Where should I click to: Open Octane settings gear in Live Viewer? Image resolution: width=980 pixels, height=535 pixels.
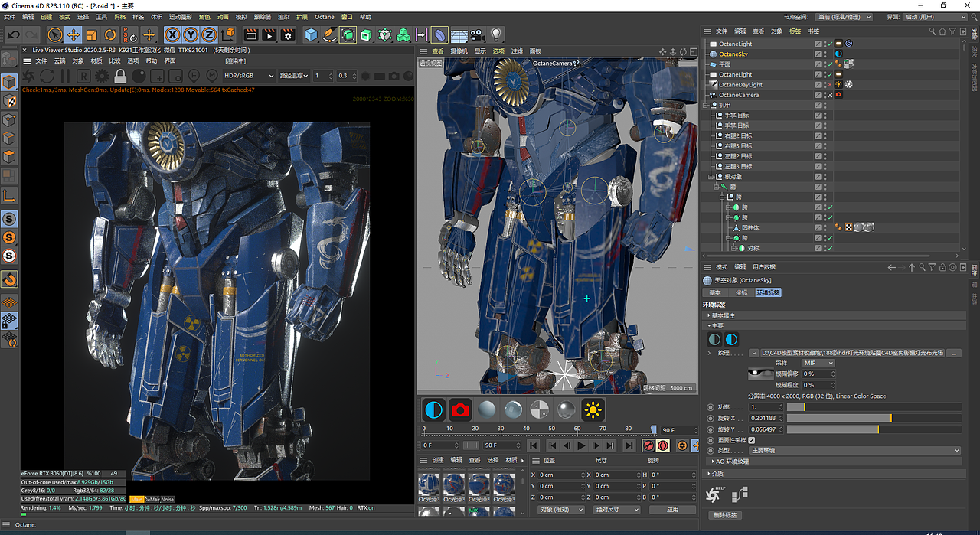click(x=102, y=76)
